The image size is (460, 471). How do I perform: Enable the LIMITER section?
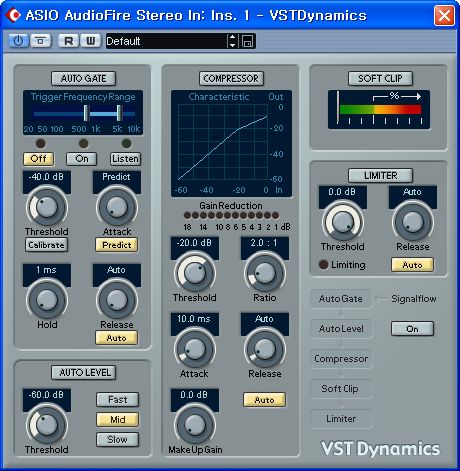(x=380, y=176)
